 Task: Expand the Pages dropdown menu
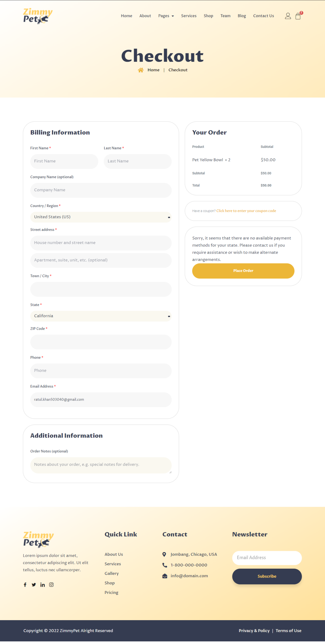(x=166, y=16)
